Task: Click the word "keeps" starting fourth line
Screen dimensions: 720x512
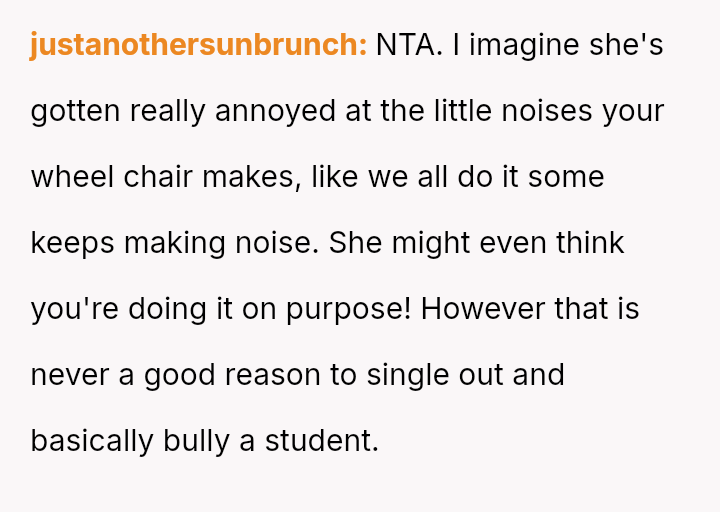Action: click(x=72, y=243)
